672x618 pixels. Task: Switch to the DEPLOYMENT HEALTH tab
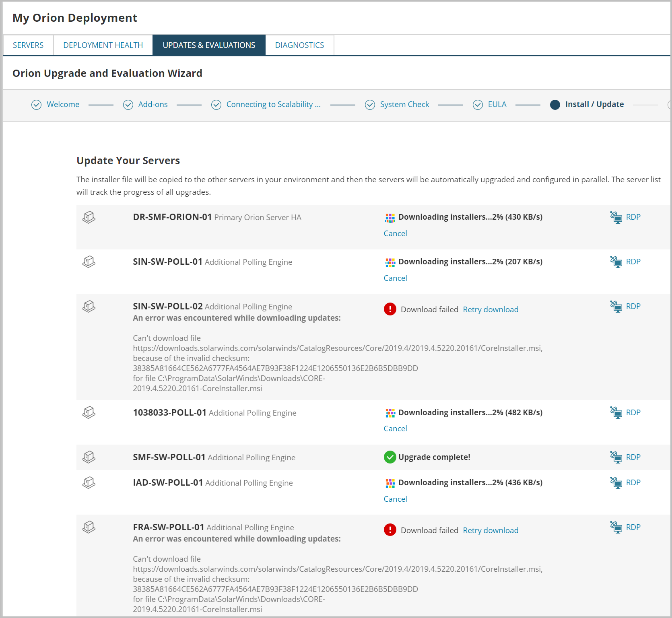[103, 45]
